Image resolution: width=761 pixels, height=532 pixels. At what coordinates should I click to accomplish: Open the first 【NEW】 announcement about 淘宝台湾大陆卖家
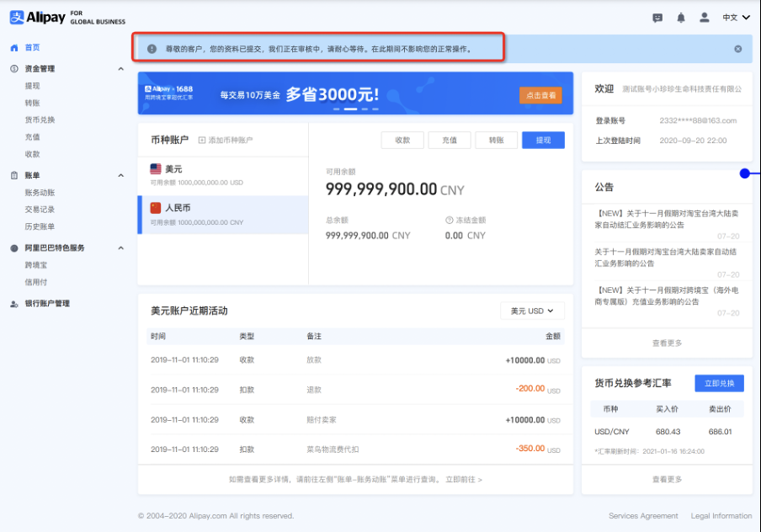click(x=667, y=220)
